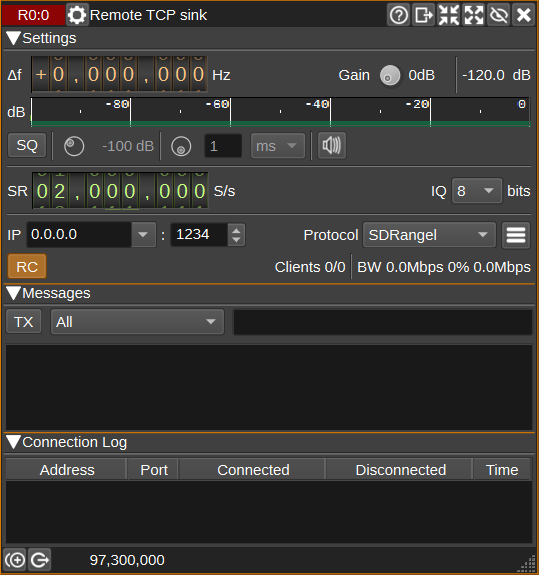Click the millions digit of the SR dial
539x575 pixels.
click(x=60, y=191)
